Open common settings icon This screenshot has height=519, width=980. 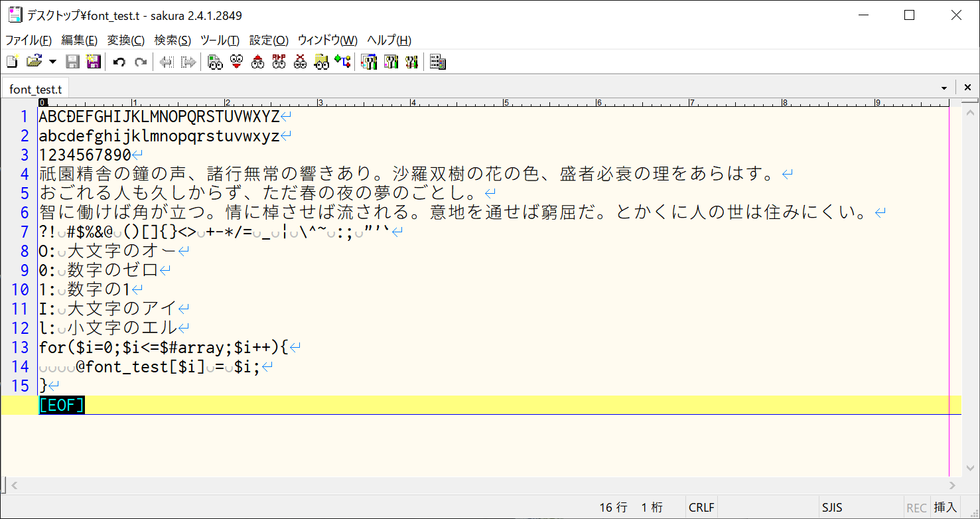tap(412, 62)
